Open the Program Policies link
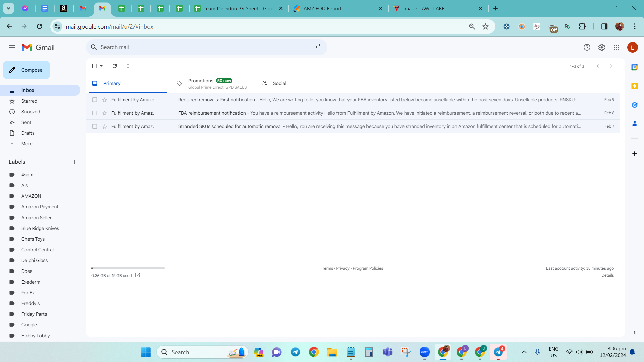The image size is (644, 362). point(368,268)
